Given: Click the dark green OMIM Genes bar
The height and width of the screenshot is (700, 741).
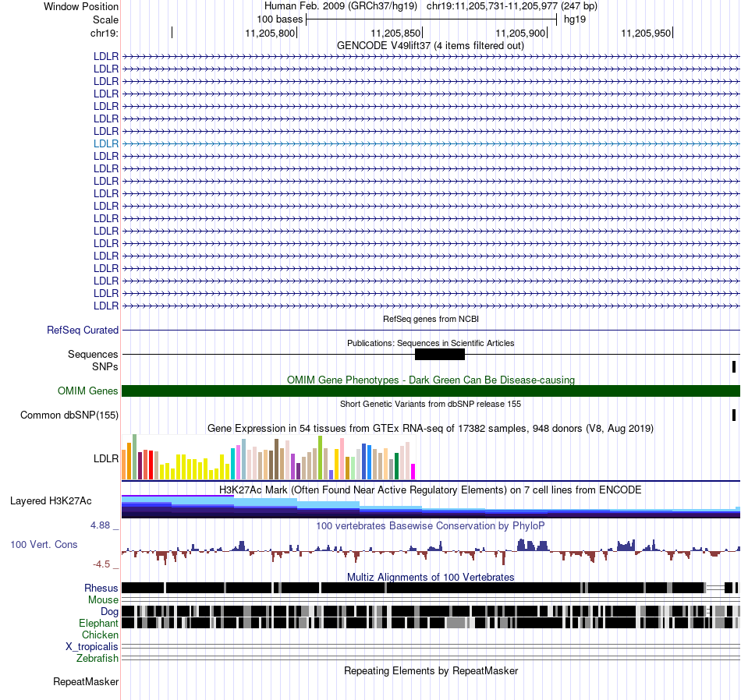Looking at the screenshot, I should pyautogui.click(x=431, y=391).
